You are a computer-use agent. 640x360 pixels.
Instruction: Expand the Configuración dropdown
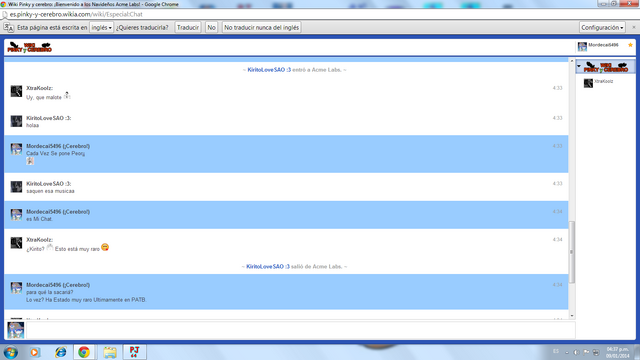point(602,27)
